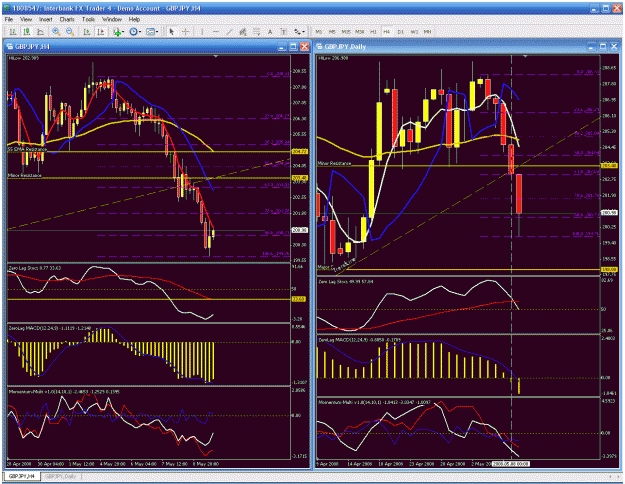Click chart shift triangle marker on H4 chart

pyautogui.click(x=216, y=57)
